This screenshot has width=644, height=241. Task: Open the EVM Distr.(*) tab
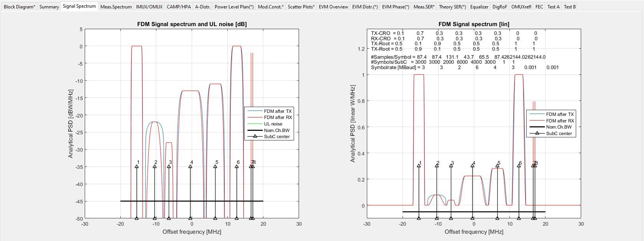365,7
